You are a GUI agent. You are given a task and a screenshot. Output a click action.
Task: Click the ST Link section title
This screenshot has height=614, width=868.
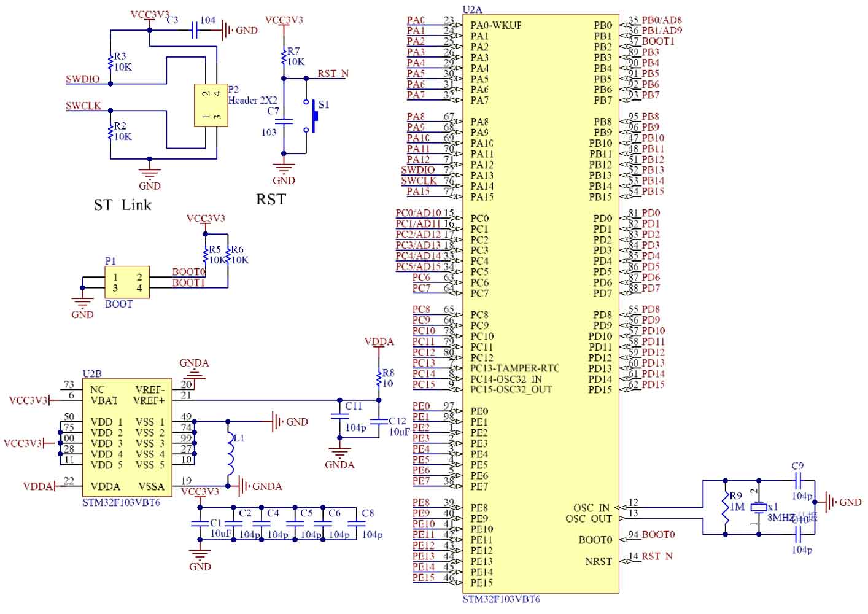[122, 204]
